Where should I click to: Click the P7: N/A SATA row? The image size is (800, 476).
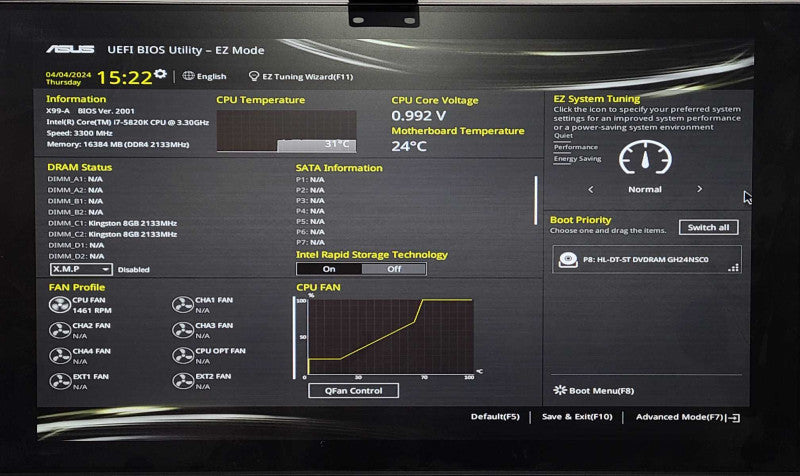310,242
